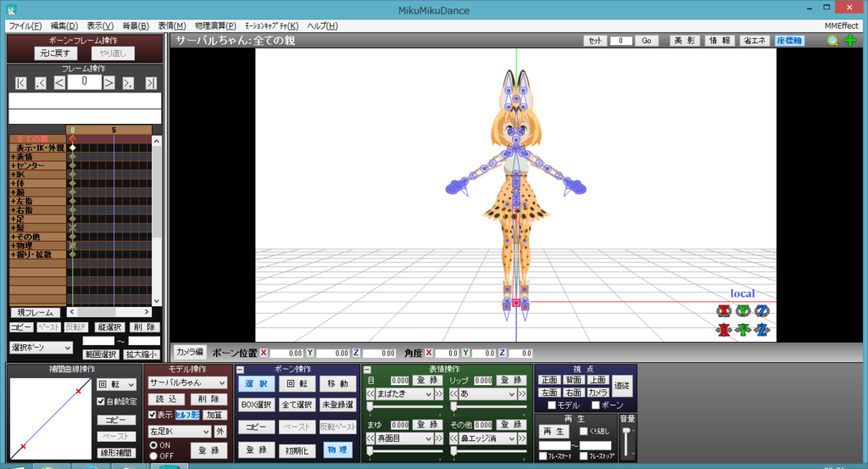
Task: Enable ボーン follow checkbox
Action: tap(596, 405)
